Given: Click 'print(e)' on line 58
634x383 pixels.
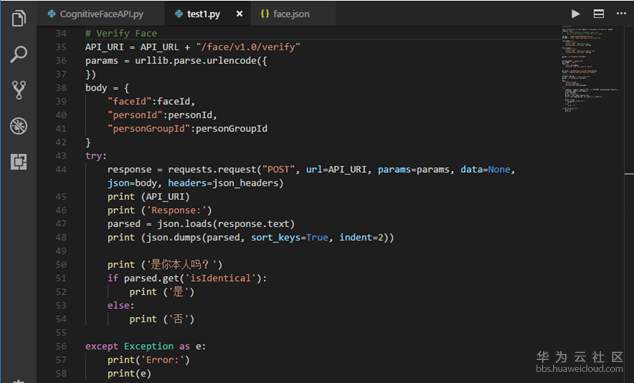Looking at the screenshot, I should click(x=129, y=374).
